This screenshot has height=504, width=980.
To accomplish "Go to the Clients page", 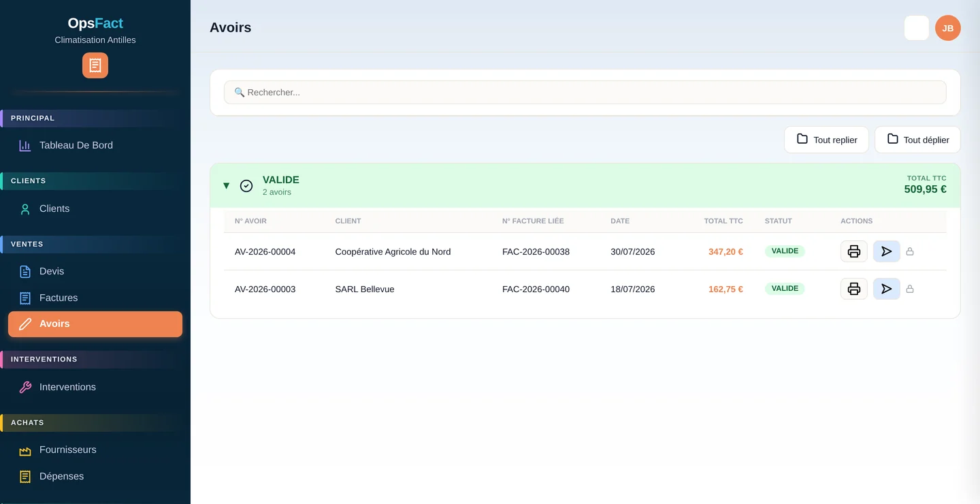I will pyautogui.click(x=95, y=208).
